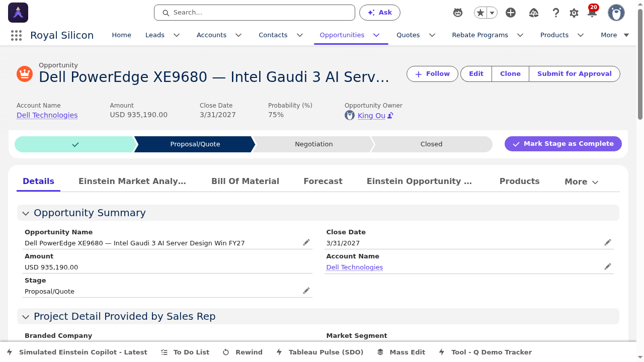Open the Mass Edit utility
This screenshot has width=644, height=362.
401,352
